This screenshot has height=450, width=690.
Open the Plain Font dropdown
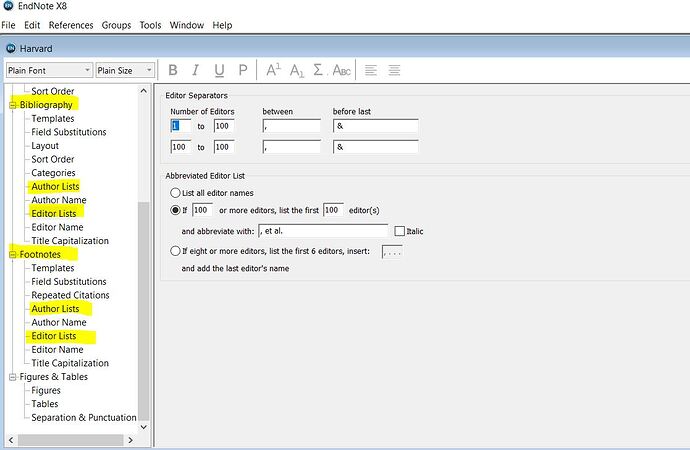[x=49, y=70]
